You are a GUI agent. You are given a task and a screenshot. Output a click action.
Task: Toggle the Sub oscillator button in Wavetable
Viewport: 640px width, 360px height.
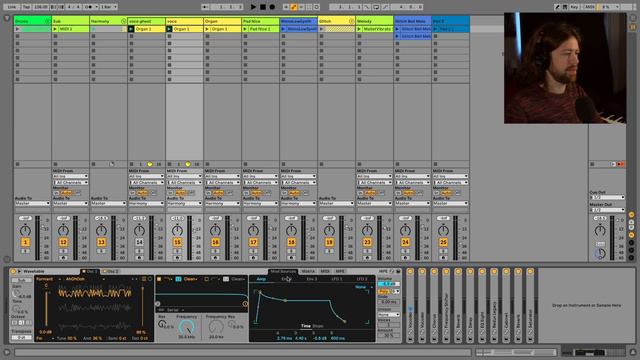click(22, 280)
